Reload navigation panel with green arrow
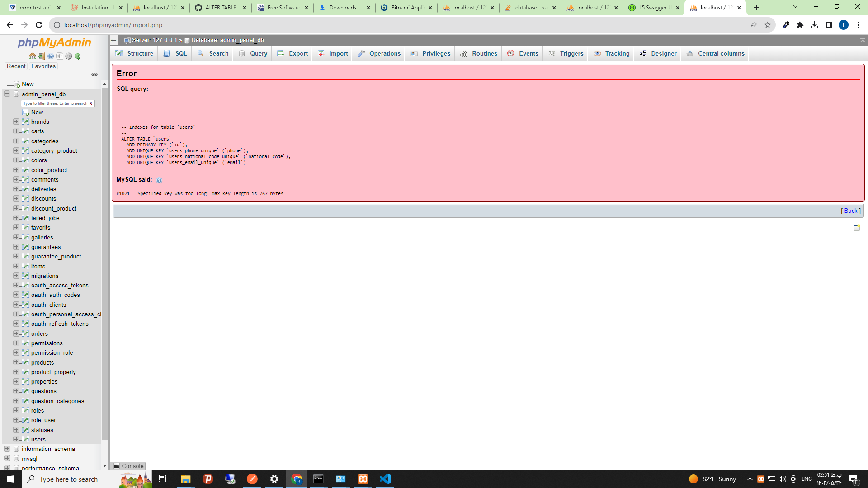868x488 pixels. [x=78, y=56]
